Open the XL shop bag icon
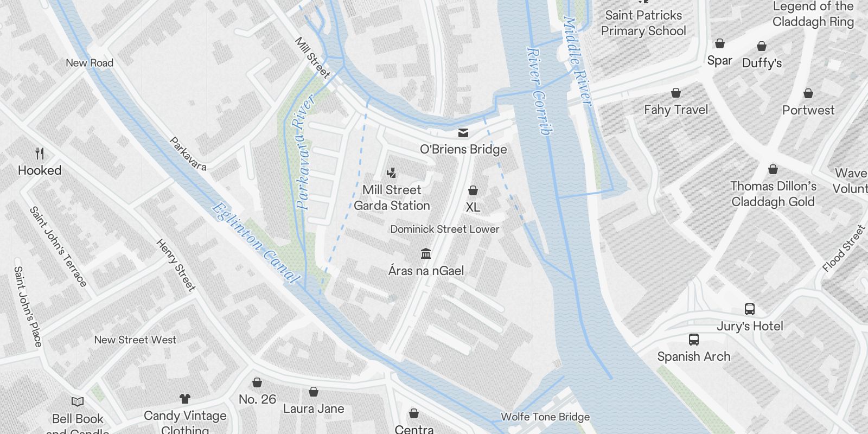This screenshot has height=434, width=868. click(473, 190)
